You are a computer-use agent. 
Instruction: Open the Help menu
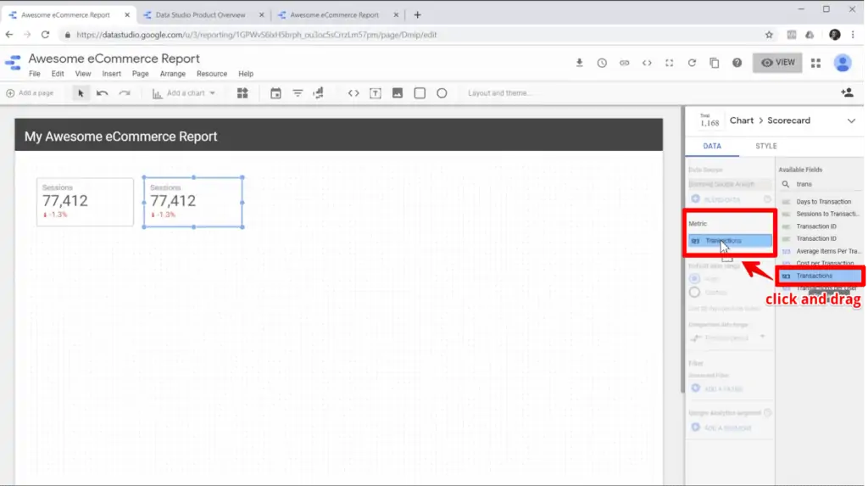click(x=246, y=74)
